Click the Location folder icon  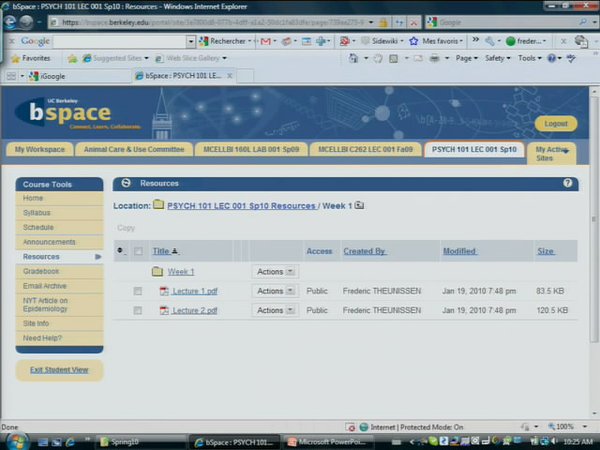[x=158, y=204]
